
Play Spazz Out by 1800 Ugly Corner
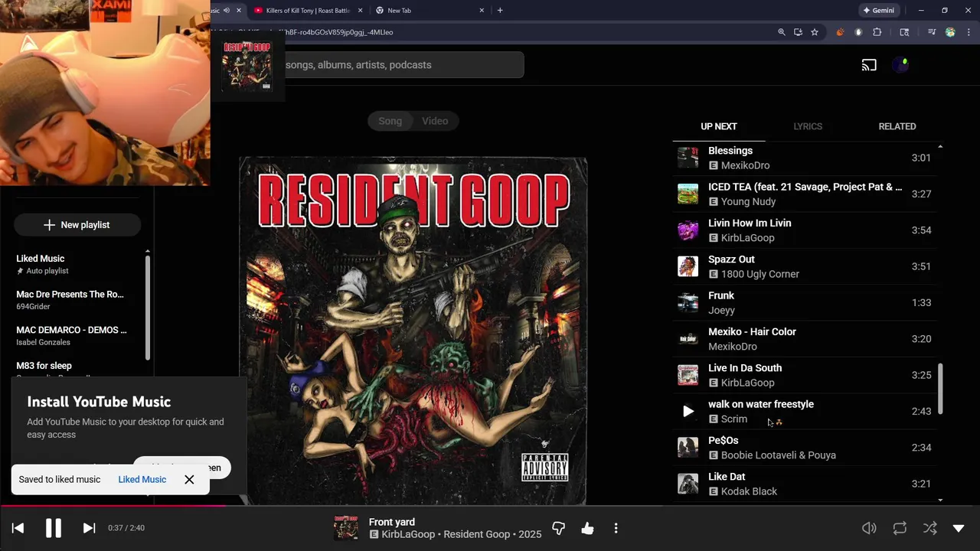point(805,266)
